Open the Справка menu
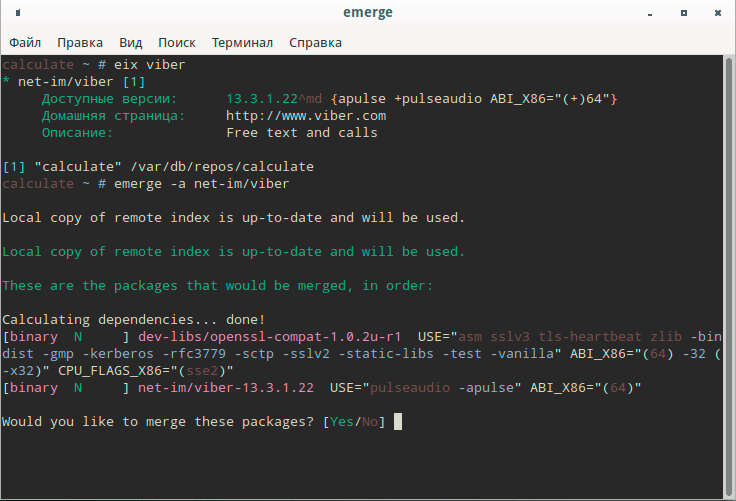This screenshot has width=736, height=501. click(x=315, y=43)
